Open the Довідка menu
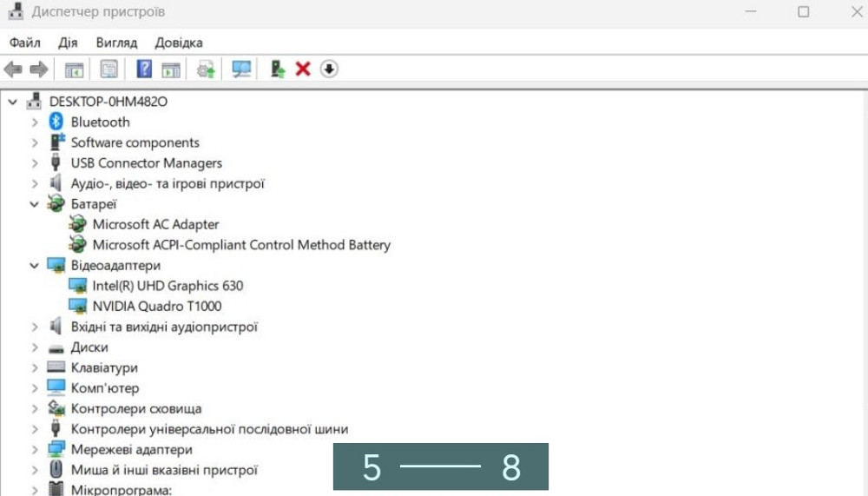The image size is (868, 496). click(178, 43)
